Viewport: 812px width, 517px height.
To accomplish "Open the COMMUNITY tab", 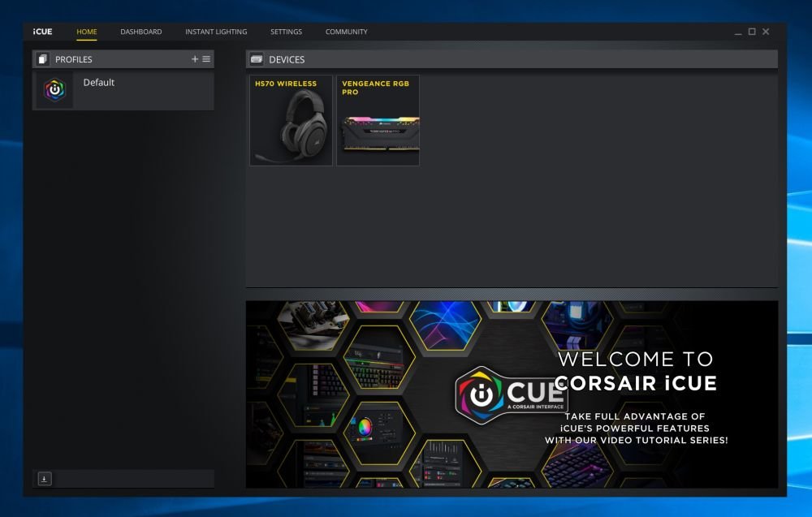I will (x=347, y=32).
